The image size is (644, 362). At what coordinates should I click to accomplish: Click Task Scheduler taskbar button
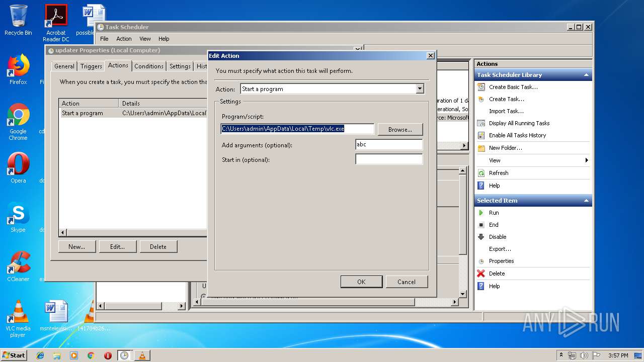124,355
